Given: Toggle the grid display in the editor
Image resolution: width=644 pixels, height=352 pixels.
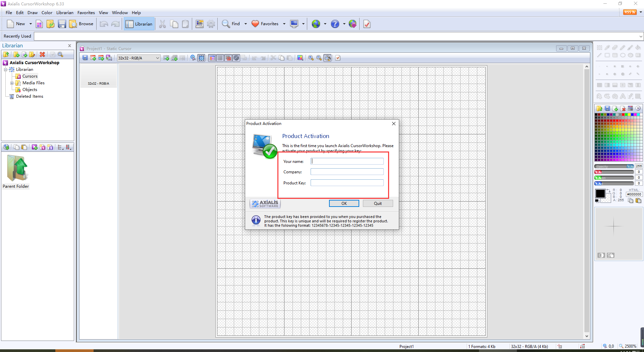Looking at the screenshot, I should [220, 58].
